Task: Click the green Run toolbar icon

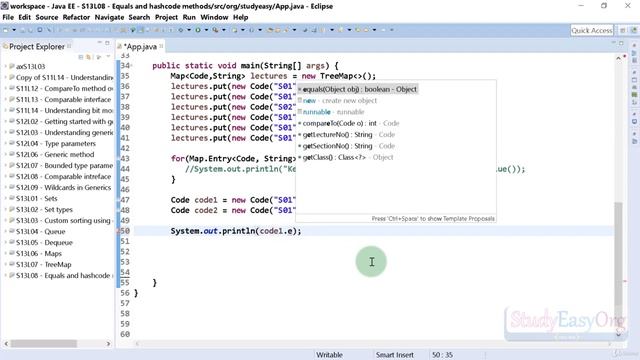Action: click(x=198, y=30)
